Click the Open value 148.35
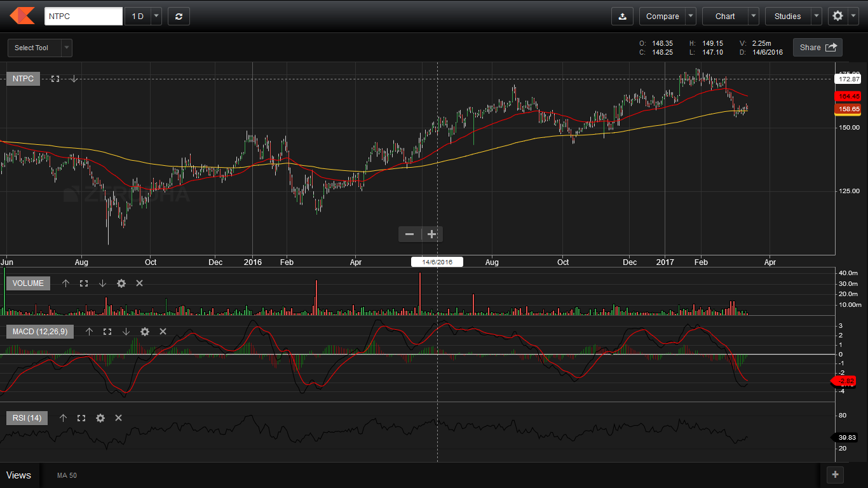This screenshot has height=488, width=868. point(662,43)
